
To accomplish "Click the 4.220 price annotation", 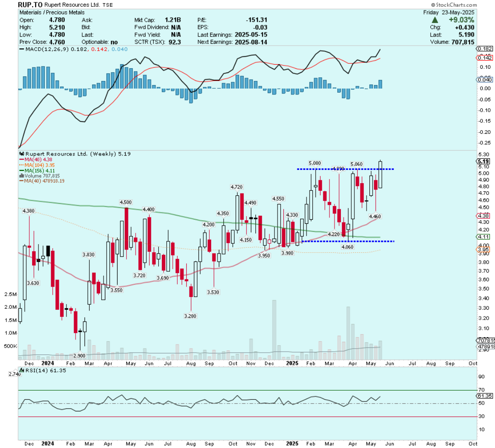I will (334, 235).
